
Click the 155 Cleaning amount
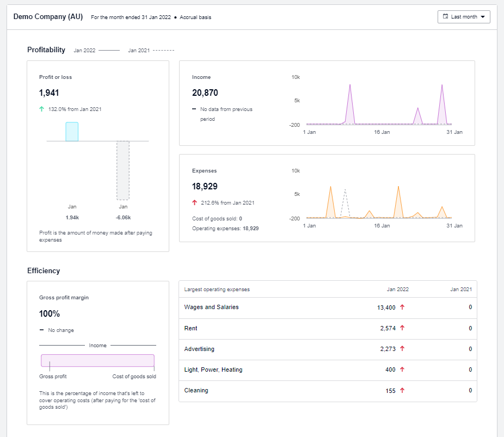coord(391,391)
